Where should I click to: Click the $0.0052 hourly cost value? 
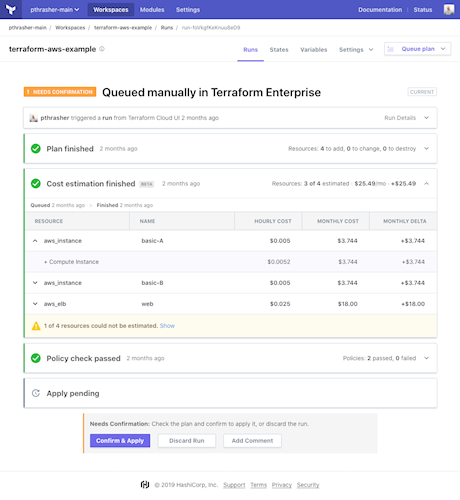coord(279,262)
